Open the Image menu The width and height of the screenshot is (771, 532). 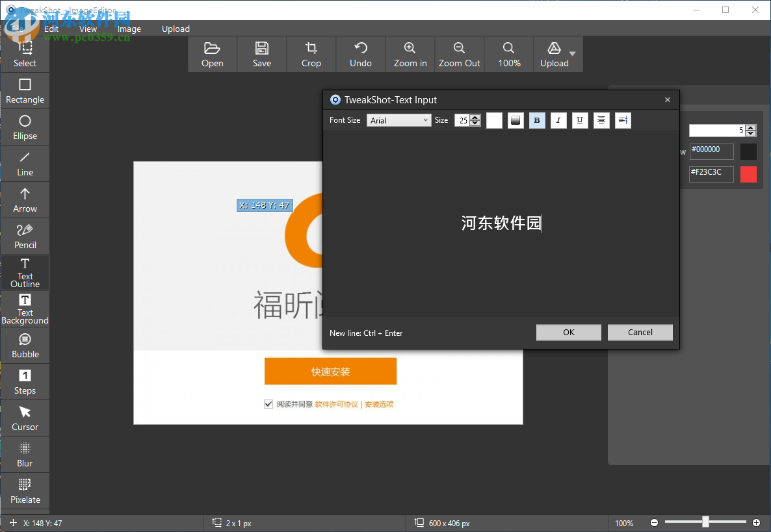(129, 29)
